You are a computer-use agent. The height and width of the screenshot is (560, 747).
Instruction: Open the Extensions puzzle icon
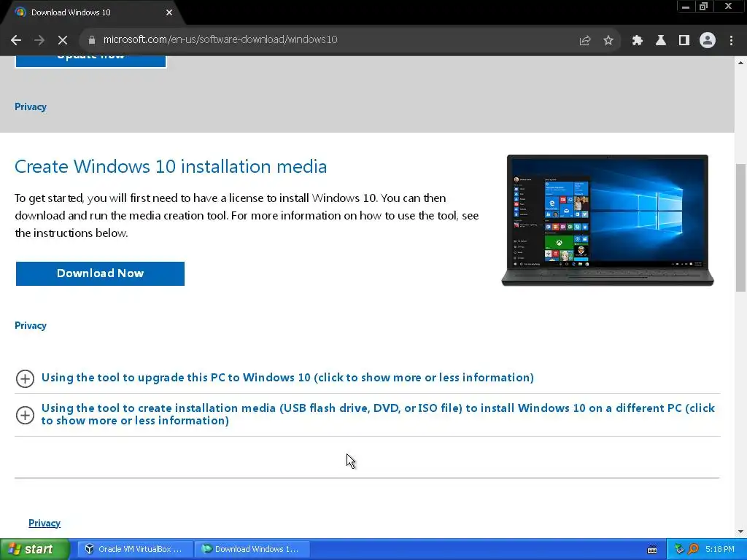pos(638,41)
